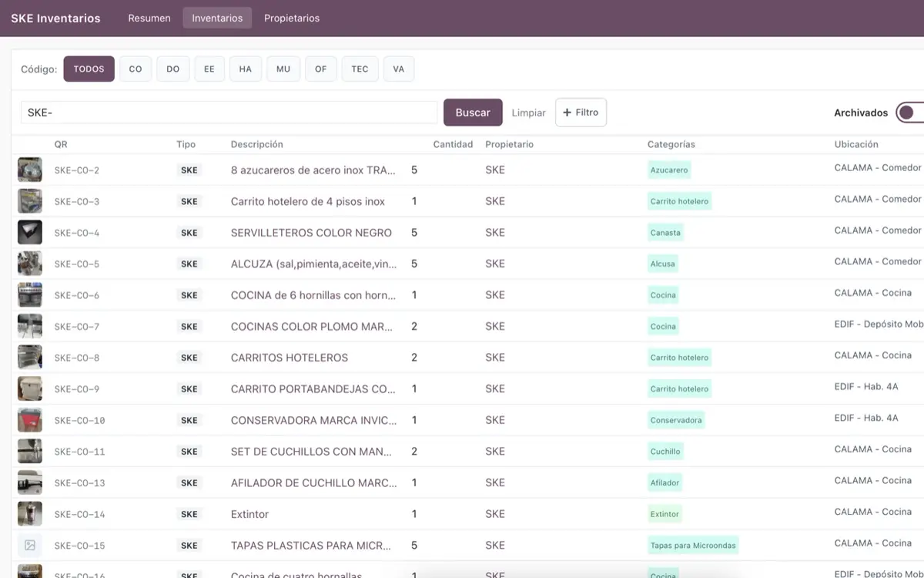Viewport: 924px width, 578px height.
Task: Select the Extintor description cell
Action: point(249,514)
